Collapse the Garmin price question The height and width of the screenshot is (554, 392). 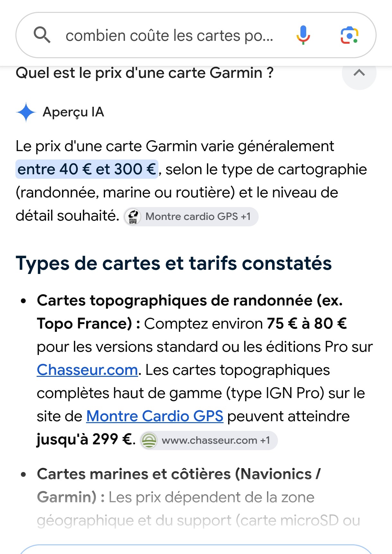tap(359, 73)
